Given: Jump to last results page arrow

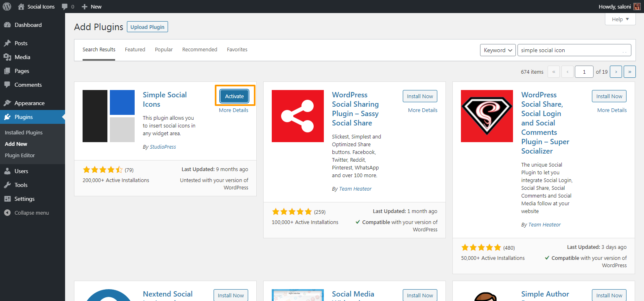Looking at the screenshot, I should pyautogui.click(x=630, y=72).
